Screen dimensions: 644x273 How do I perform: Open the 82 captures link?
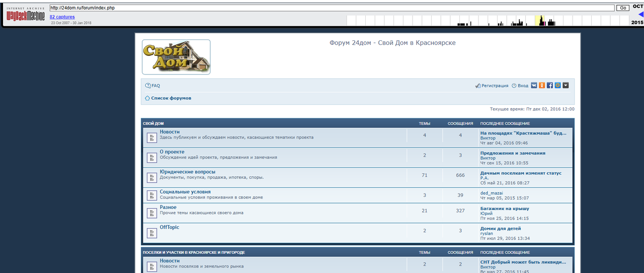pyautogui.click(x=62, y=17)
